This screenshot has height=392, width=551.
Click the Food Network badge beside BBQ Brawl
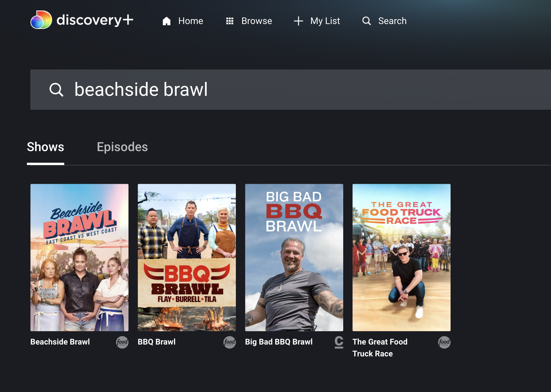click(230, 342)
